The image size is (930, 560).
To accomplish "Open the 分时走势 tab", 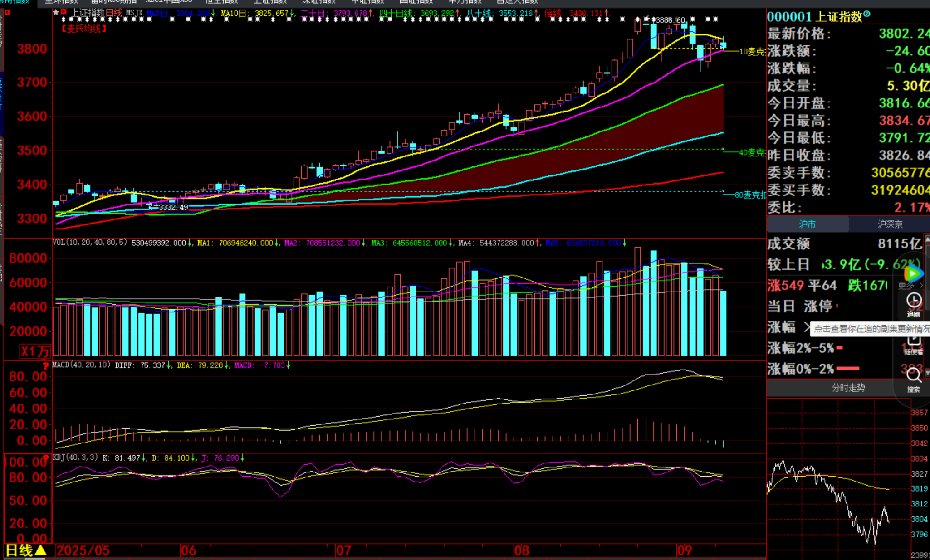I will pos(848,388).
